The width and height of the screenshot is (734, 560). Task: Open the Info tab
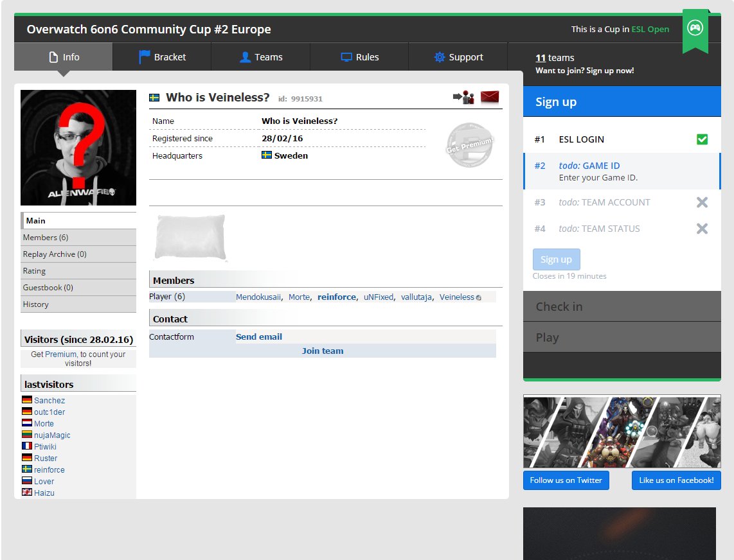coord(63,57)
